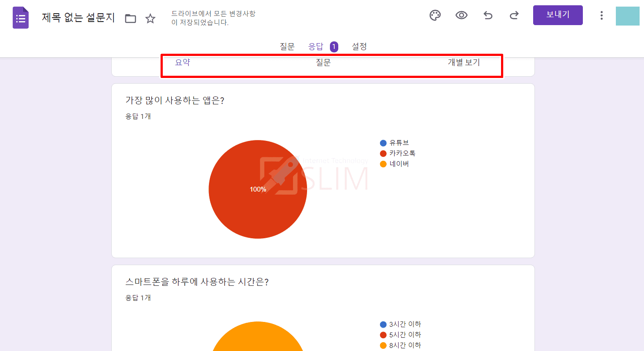
Task: Click the 네이버 legend entry
Action: tap(395, 164)
